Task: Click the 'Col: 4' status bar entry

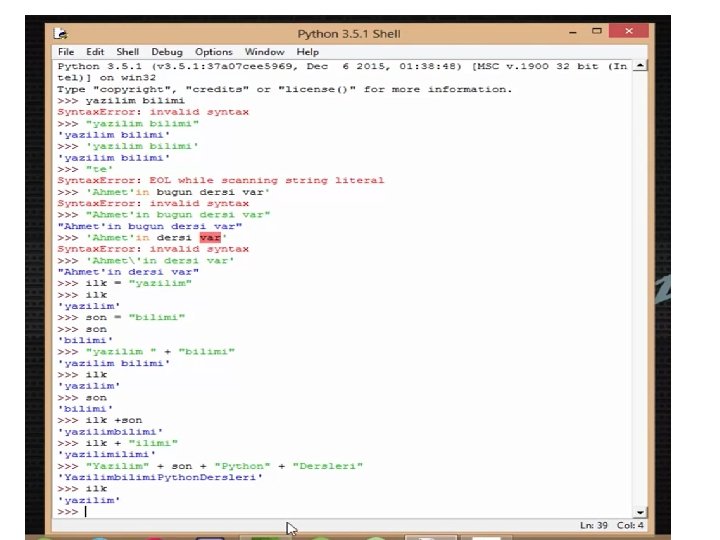Action: [630, 525]
